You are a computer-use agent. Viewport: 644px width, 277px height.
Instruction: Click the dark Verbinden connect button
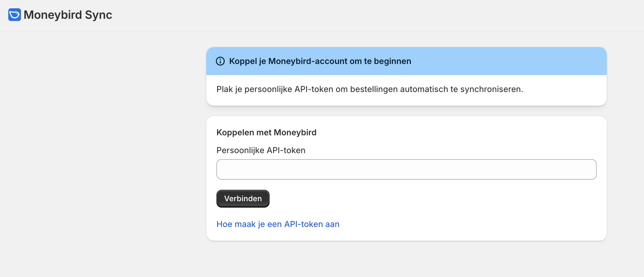(243, 199)
